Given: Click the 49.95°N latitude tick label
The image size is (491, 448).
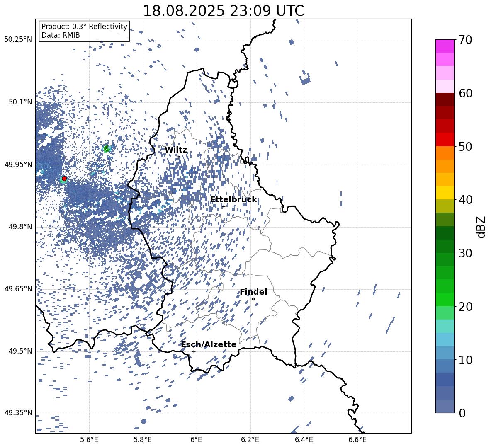Looking at the screenshot, I should [x=18, y=164].
